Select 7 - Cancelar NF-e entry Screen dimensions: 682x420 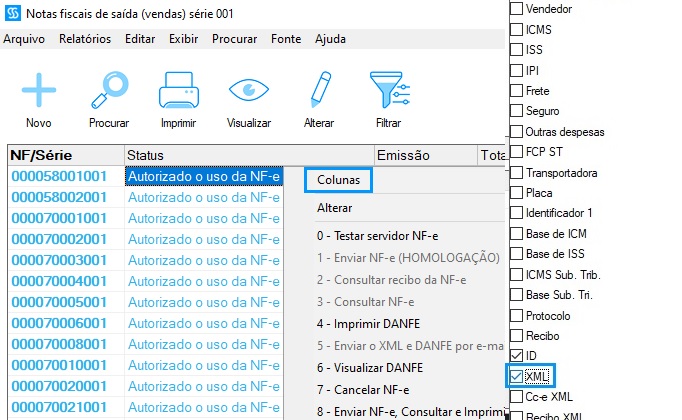tap(362, 389)
